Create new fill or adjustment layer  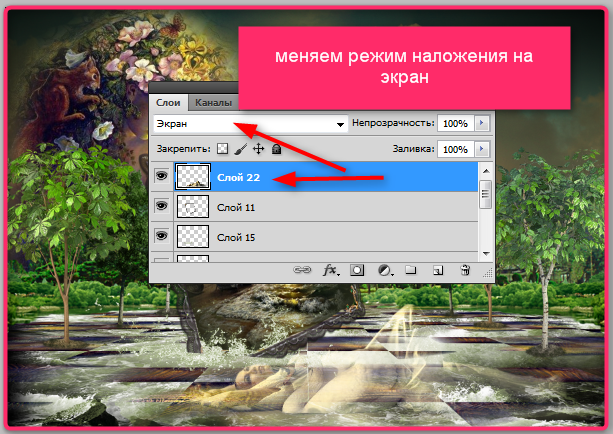coord(385,270)
